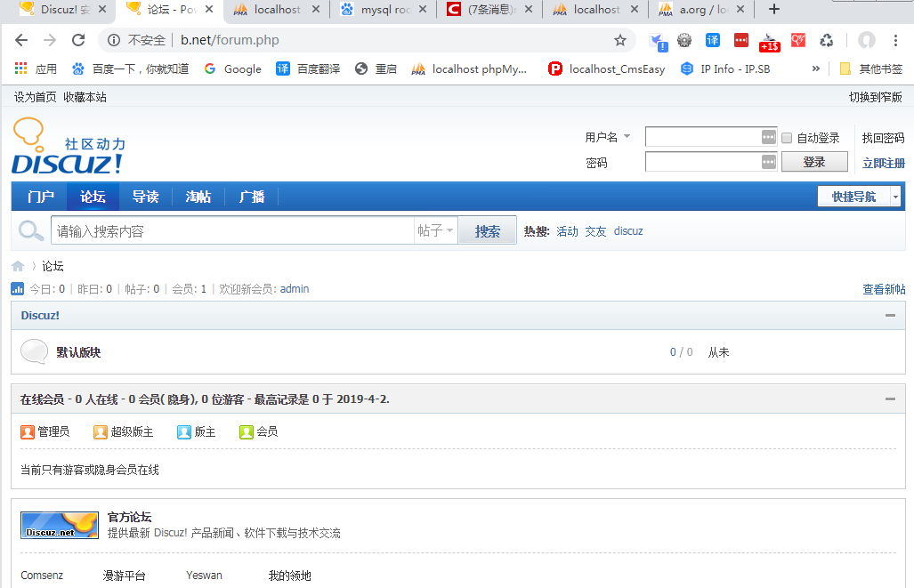
Task: Click the Discuz.net banner image
Action: click(x=60, y=525)
